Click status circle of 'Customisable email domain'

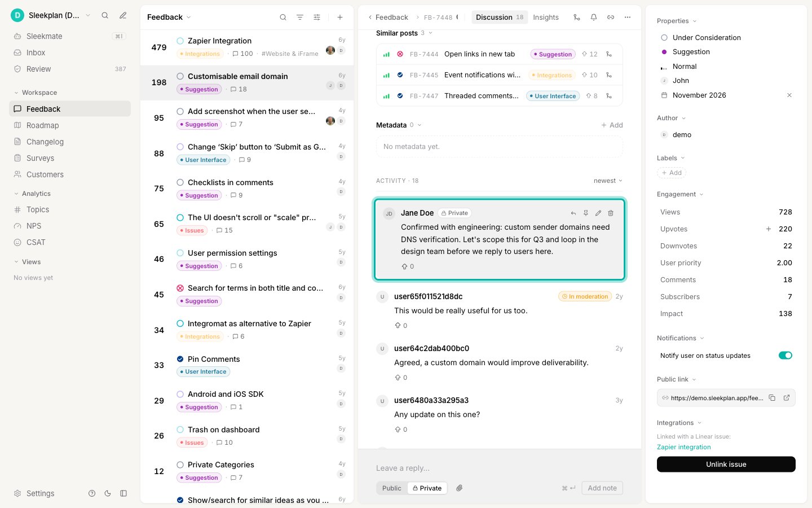tap(180, 76)
